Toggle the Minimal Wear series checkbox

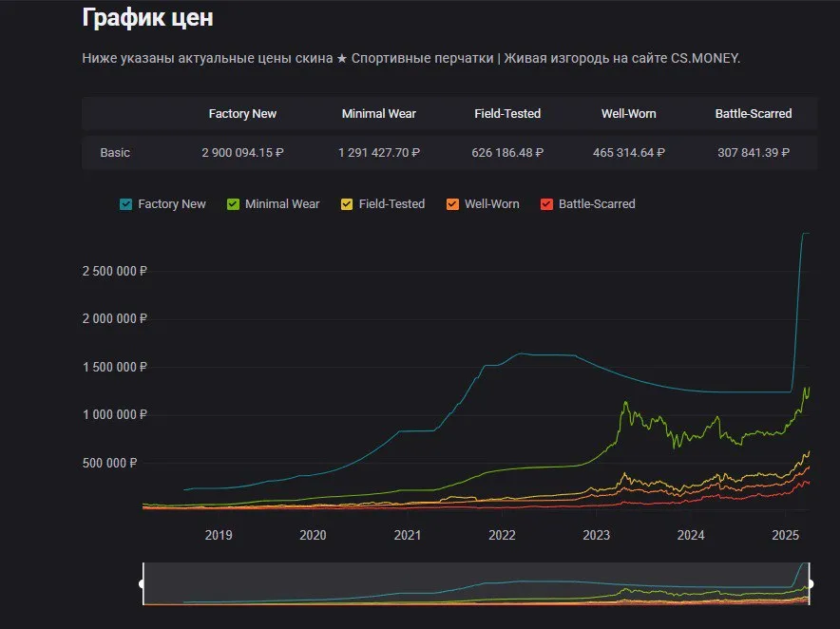[x=233, y=204]
